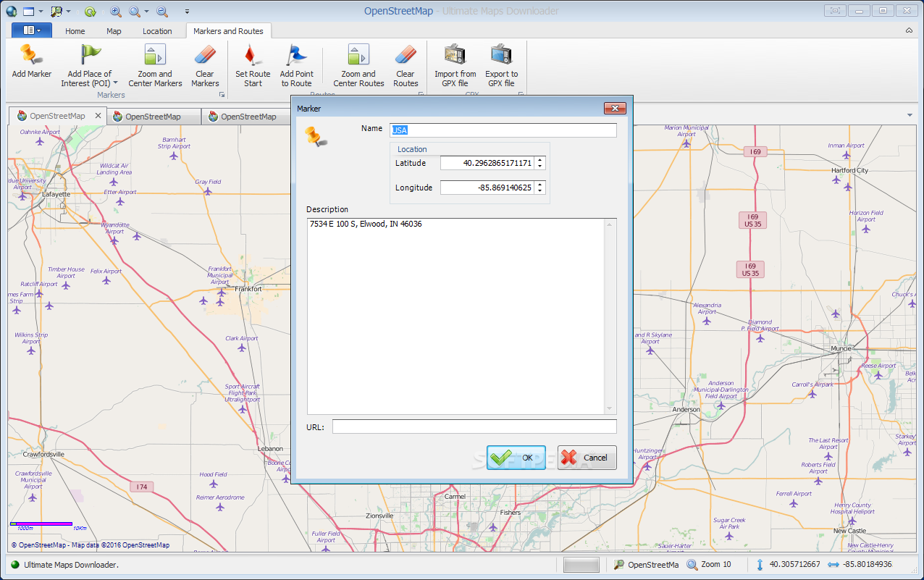Expand the Add Place of Interest dropdown arrow
The image size is (924, 580).
click(x=115, y=83)
